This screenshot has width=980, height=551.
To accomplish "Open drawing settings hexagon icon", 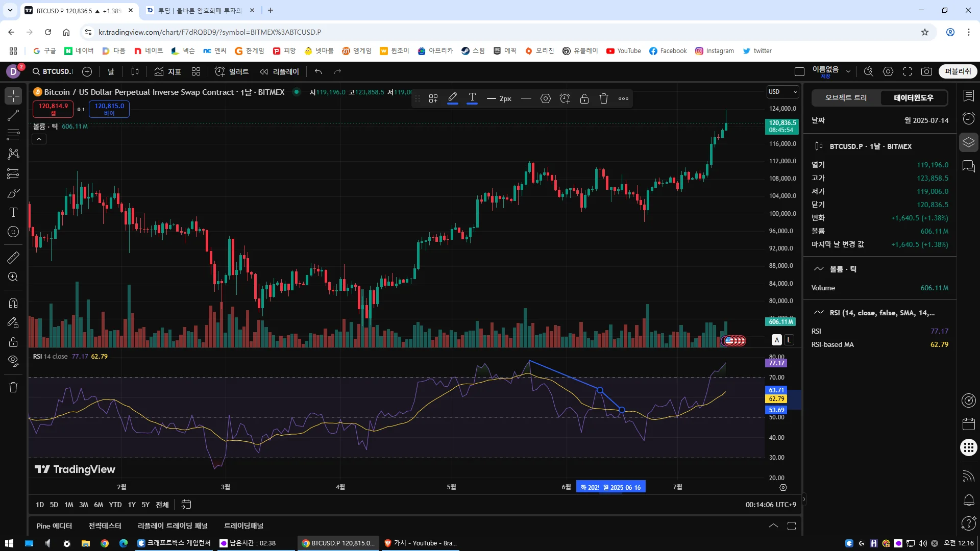I will [546, 98].
